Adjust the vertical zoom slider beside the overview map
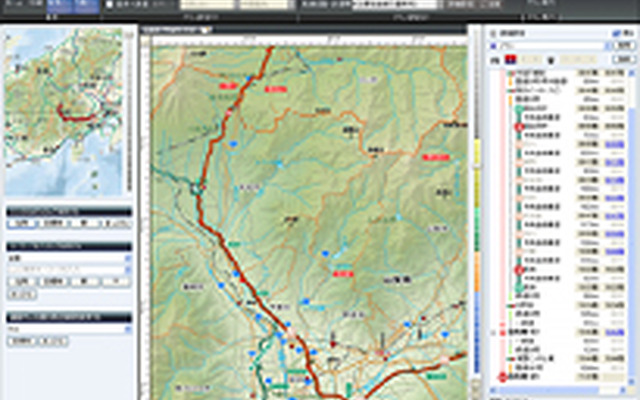The image size is (640, 400). pyautogui.click(x=129, y=112)
